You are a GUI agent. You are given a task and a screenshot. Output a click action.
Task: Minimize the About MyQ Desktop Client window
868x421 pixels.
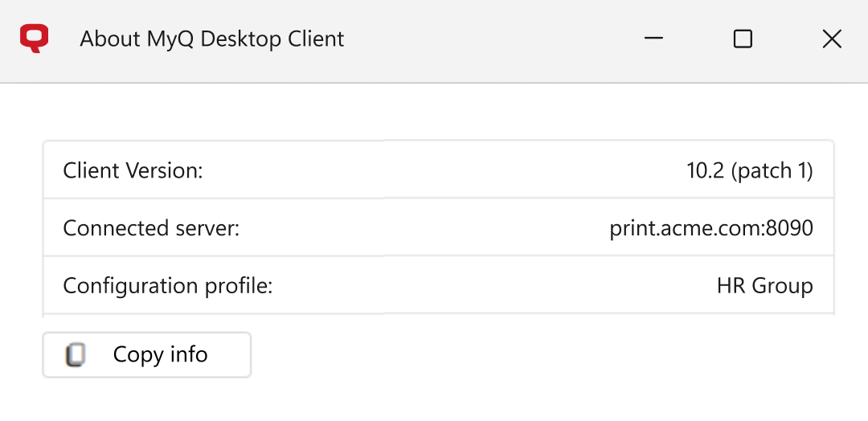pyautogui.click(x=653, y=39)
